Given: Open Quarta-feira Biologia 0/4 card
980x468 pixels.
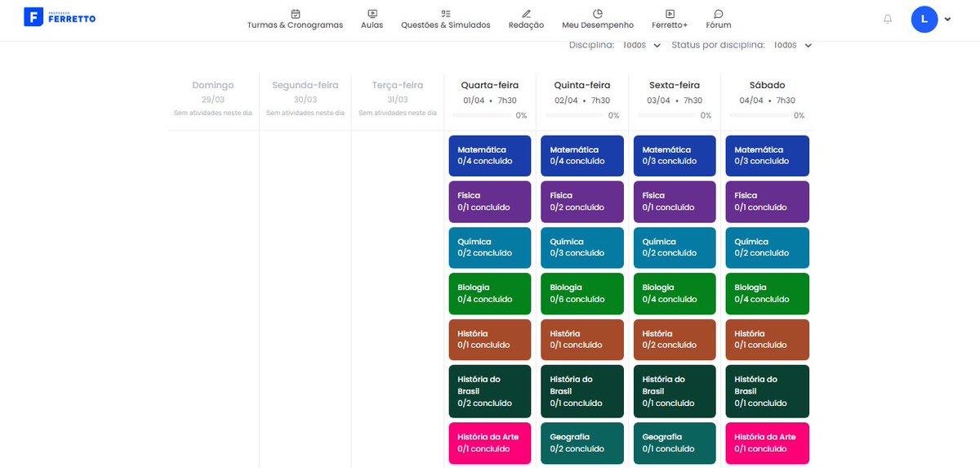Looking at the screenshot, I should [490, 293].
